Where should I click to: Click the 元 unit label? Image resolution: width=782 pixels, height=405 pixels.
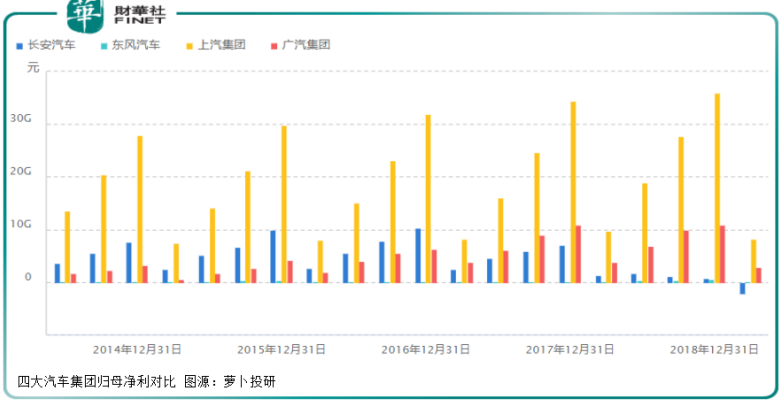coord(33,68)
